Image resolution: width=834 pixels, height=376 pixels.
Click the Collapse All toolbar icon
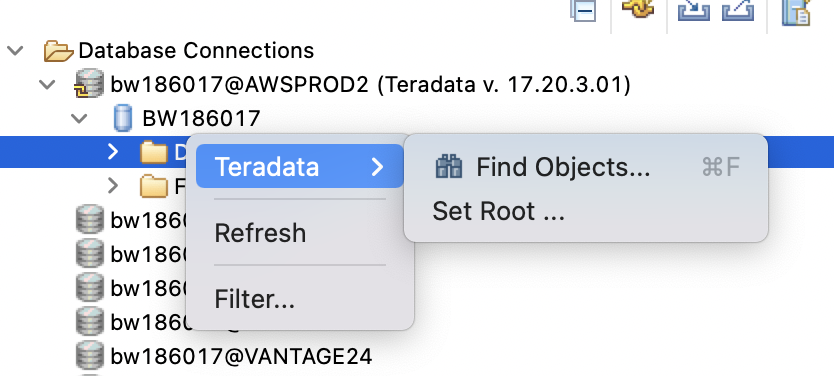click(x=583, y=10)
